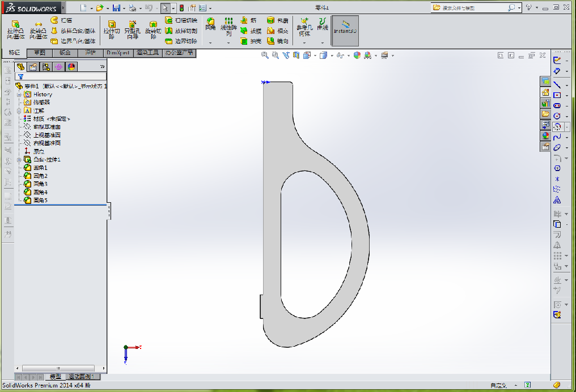
Task: Click the Fillet (圆角) ribbon tool
Action: click(x=210, y=24)
